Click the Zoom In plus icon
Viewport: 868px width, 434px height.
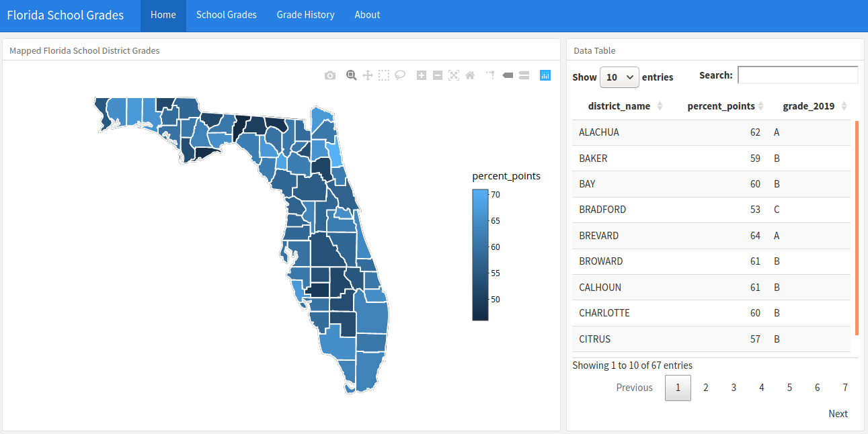(422, 75)
